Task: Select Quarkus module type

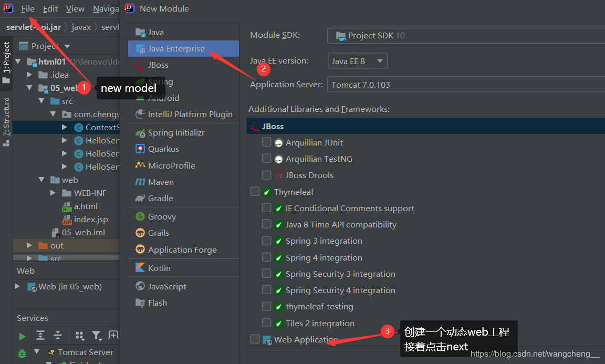Action: 183,149
